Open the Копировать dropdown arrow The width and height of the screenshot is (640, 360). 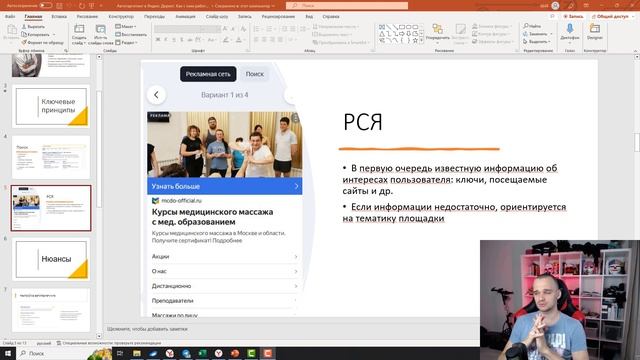(x=54, y=34)
